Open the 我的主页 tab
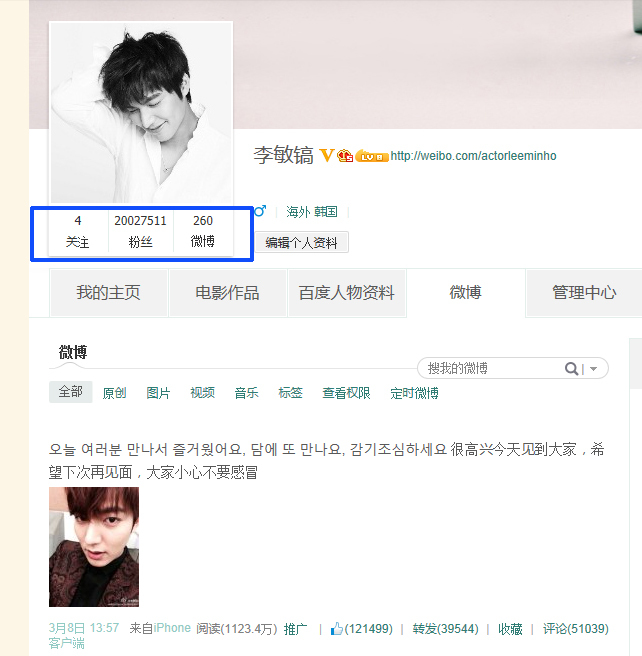The height and width of the screenshot is (656, 642). pyautogui.click(x=108, y=292)
